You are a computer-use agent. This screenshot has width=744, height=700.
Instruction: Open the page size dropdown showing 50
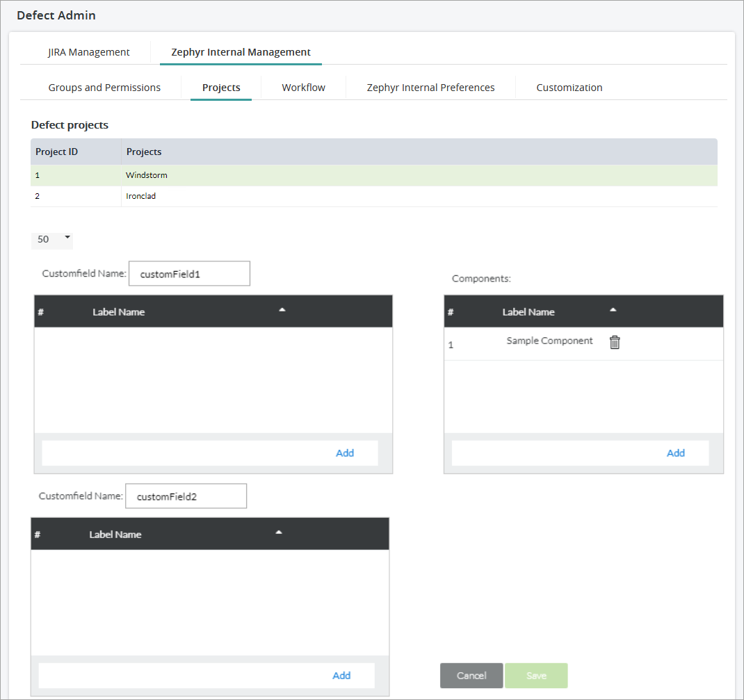[x=52, y=239]
